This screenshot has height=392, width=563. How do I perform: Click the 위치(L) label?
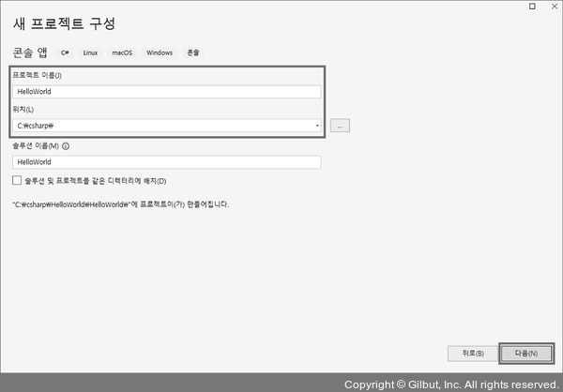23,110
